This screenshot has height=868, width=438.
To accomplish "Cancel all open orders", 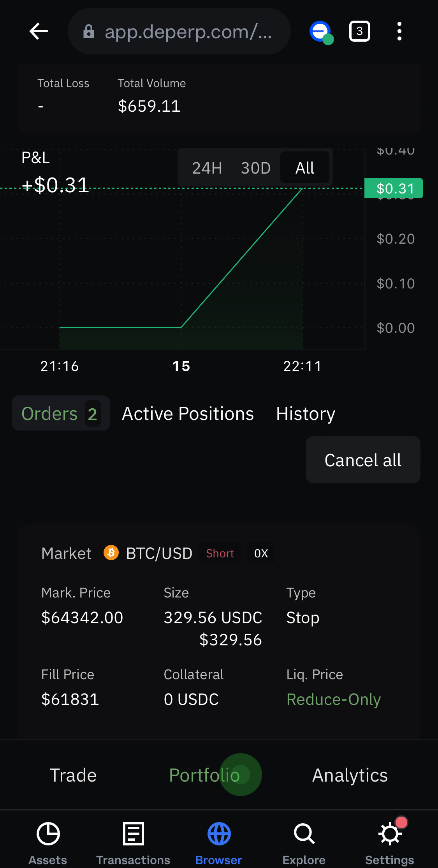I will pos(363,460).
